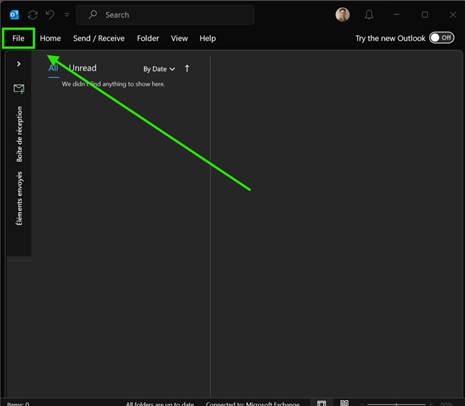Image resolution: width=465 pixels, height=406 pixels.
Task: Click the Undo icon in quick access toolbar
Action: [50, 15]
